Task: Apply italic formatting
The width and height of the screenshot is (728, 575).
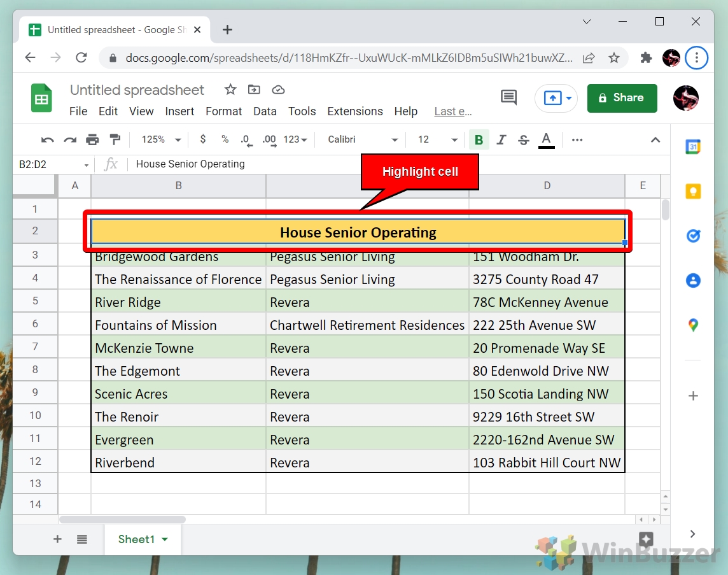Action: 501,139
